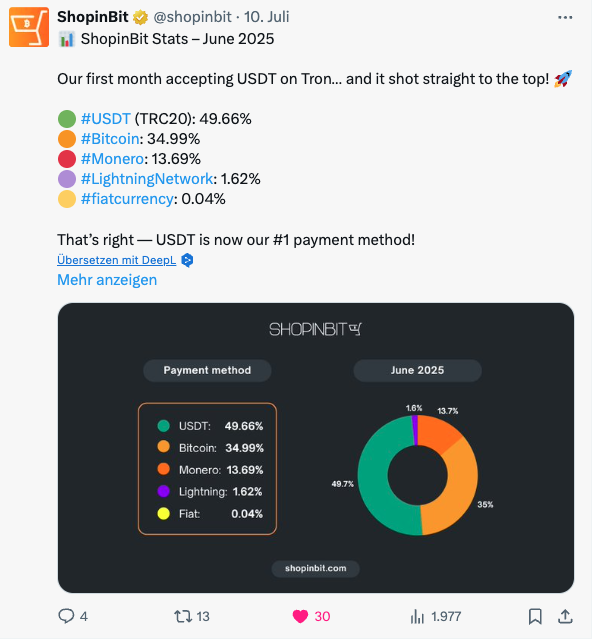Open the payment stats chart image

(x=316, y=448)
